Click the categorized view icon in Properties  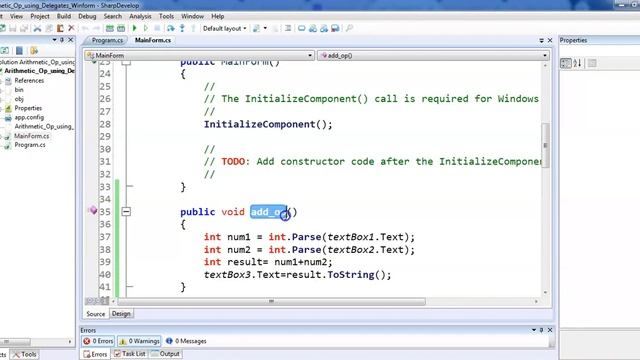pyautogui.click(x=566, y=63)
